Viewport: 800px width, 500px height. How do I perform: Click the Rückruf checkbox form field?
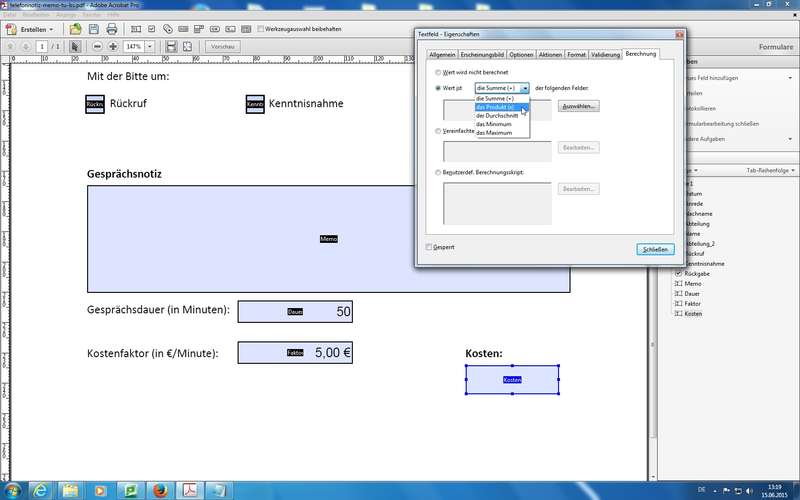click(95, 104)
